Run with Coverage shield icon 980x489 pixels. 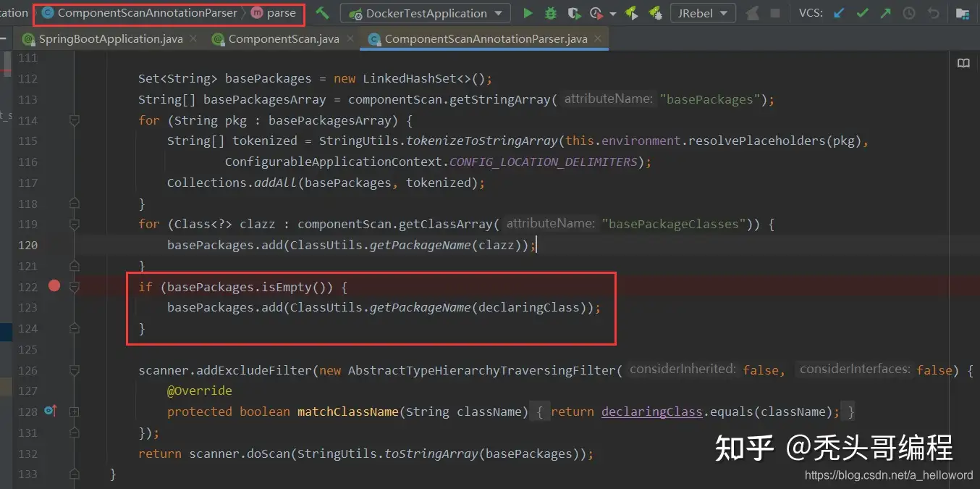574,13
